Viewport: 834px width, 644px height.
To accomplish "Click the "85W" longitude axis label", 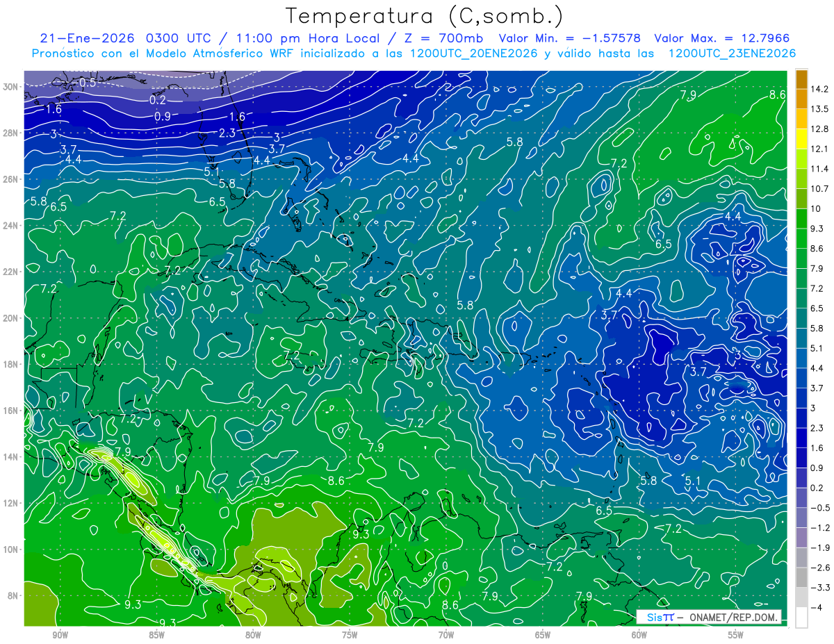I will coord(156,634).
